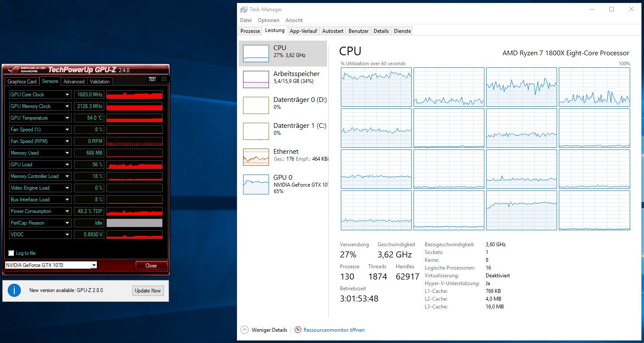This screenshot has height=343, width=644.
Task: Click the GPU Core Clock value 1683.0 MHz
Action: coord(89,95)
